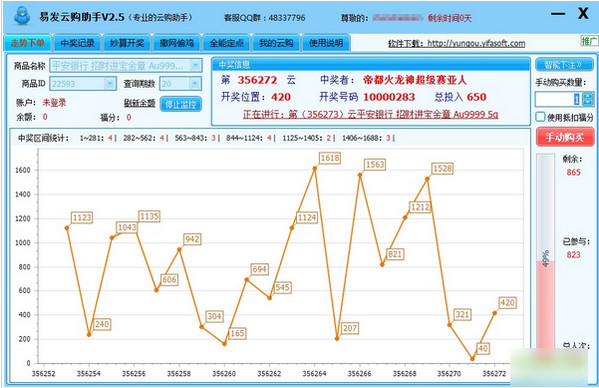The image size is (599, 388).
Task: Open the 商品ID dropdown list
Action: coord(110,83)
